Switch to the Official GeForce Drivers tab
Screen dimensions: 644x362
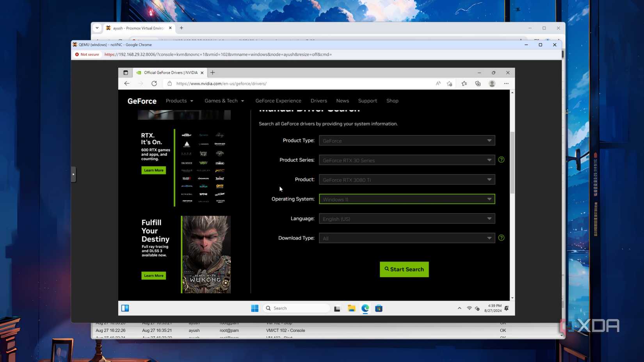point(171,73)
